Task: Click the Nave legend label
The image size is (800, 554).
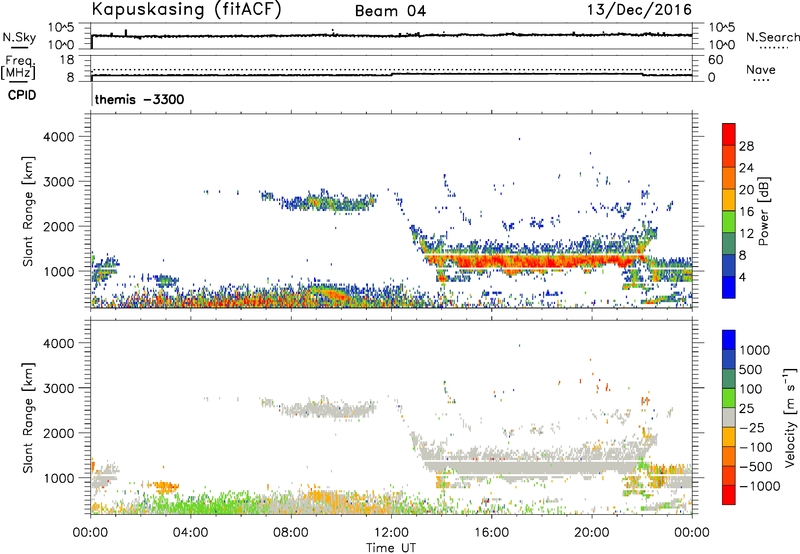Action: coord(761,69)
